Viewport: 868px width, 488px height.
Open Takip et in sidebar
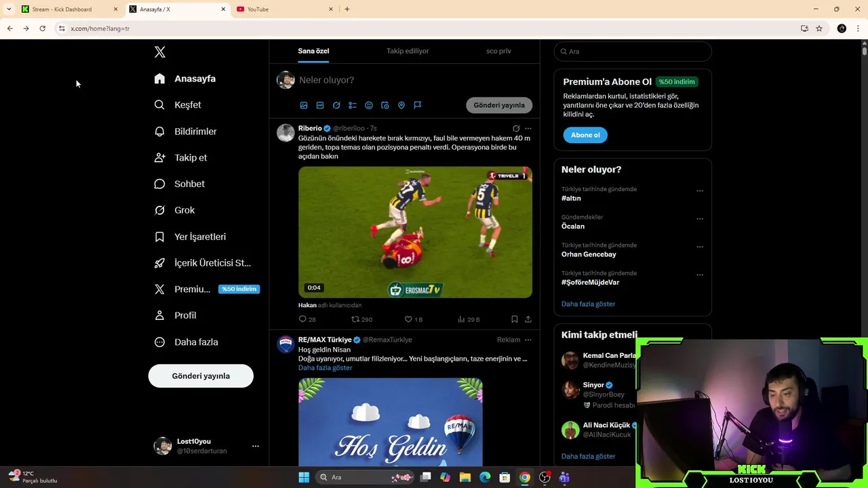(x=181, y=158)
